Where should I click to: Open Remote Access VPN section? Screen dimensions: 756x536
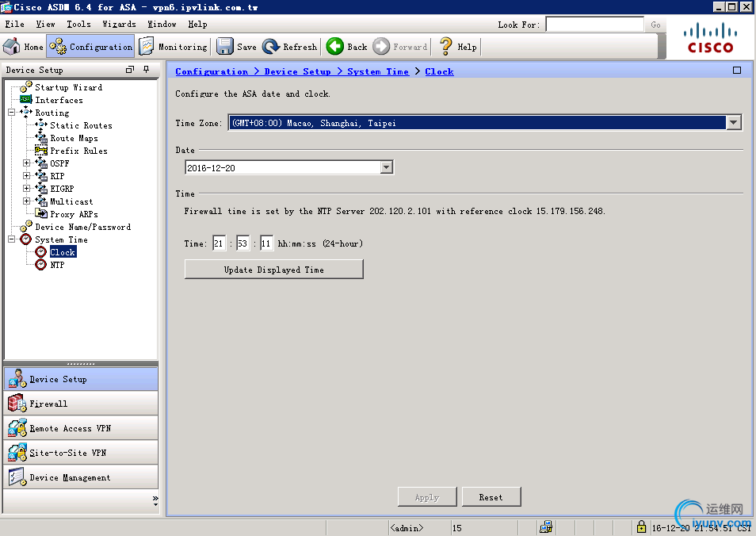pos(81,428)
